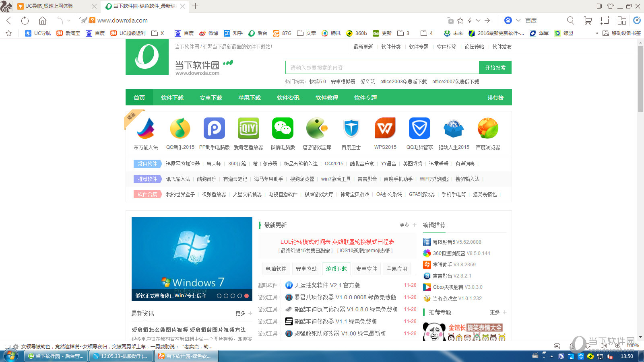
Task: Go to browser home page icon
Action: 43,21
